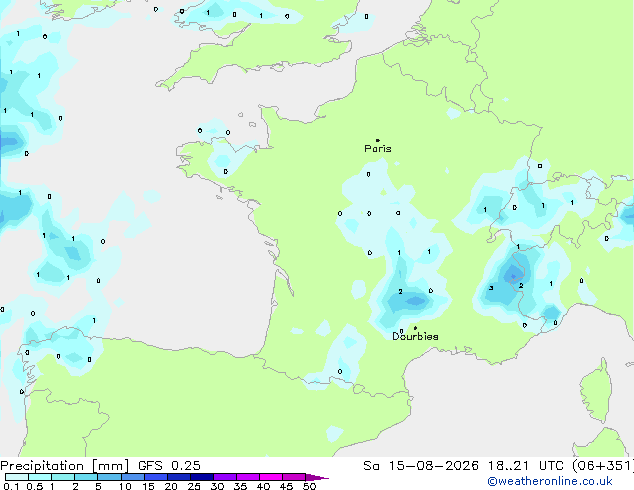Screen dimensions: 634x490
Task: Open the weatheronline.co.uk link
Action: 550,481
